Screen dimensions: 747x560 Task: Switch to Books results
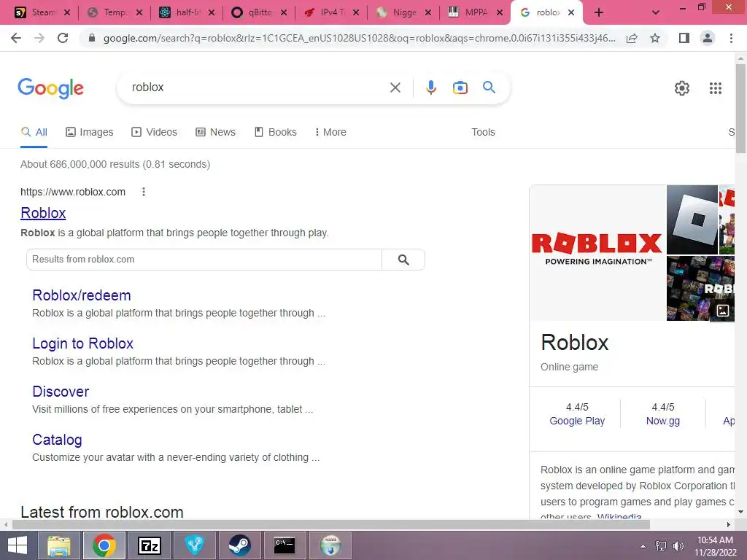pos(275,133)
